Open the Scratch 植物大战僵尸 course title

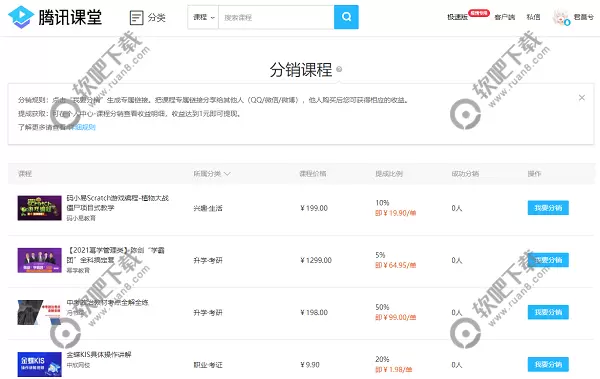coord(117,203)
